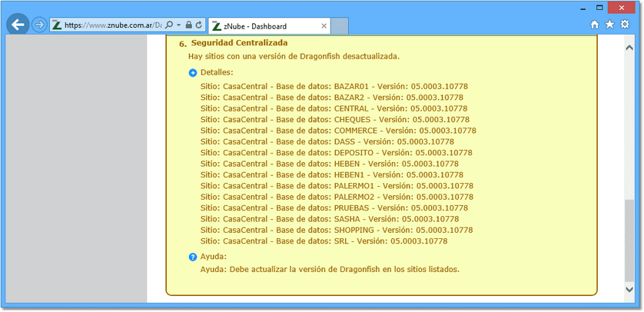The image size is (644, 312).
Task: Click the zNube favicon in address bar
Action: [x=57, y=25]
